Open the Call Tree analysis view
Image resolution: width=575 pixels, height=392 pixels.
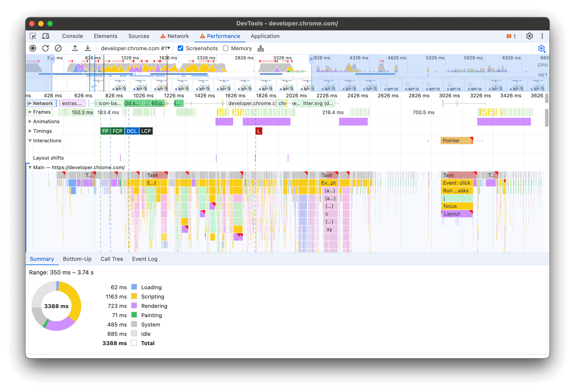111,258
